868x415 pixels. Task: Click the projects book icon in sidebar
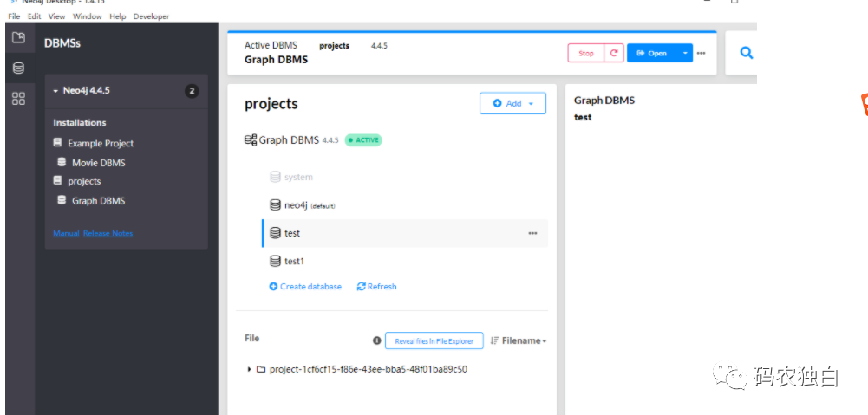point(57,180)
